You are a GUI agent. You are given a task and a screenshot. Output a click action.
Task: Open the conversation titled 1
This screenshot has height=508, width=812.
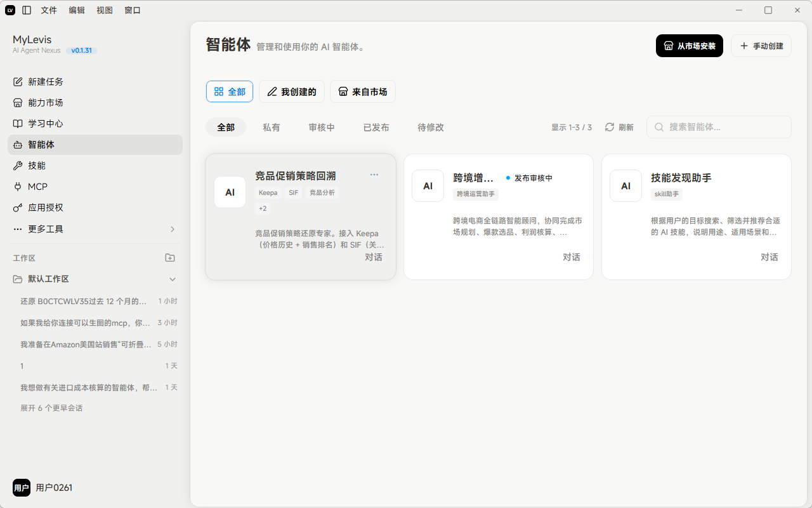point(98,366)
